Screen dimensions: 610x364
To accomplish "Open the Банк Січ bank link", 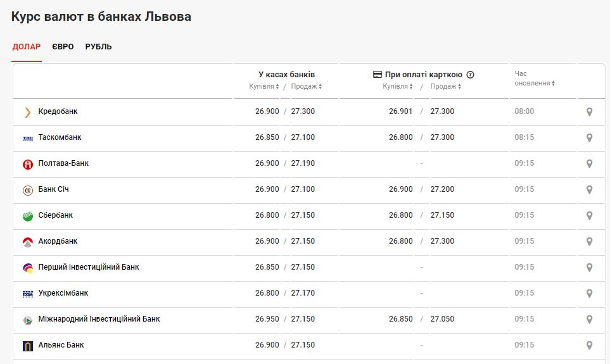I will (53, 189).
